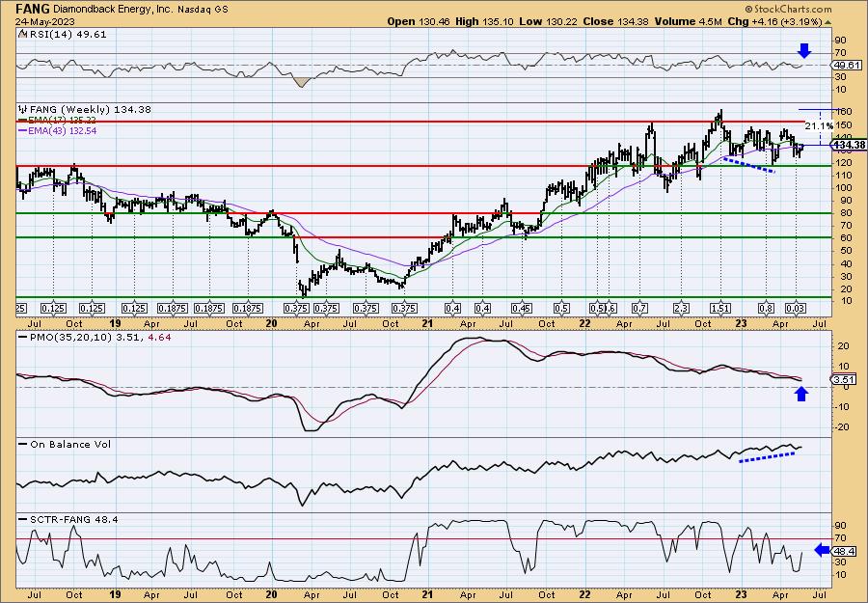Click the On Balance Vol panel label

[x=69, y=445]
